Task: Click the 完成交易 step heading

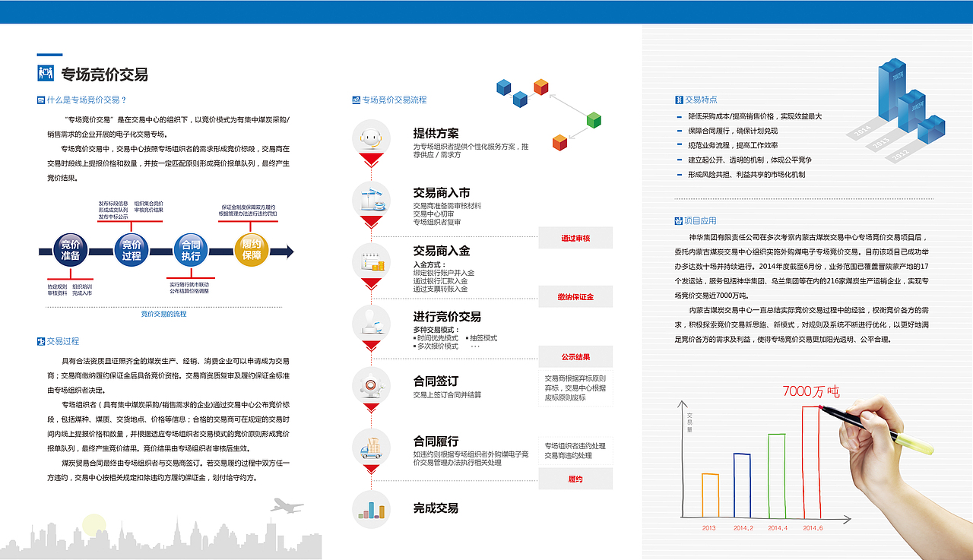Action: click(x=436, y=508)
